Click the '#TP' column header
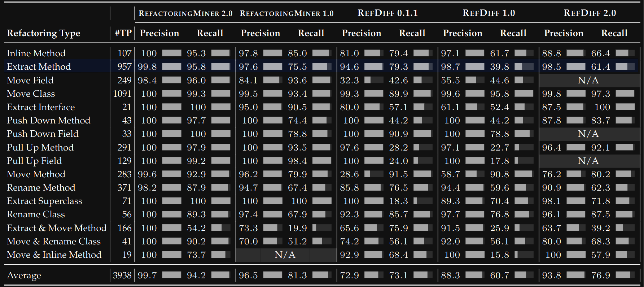The image size is (644, 287). point(123,33)
